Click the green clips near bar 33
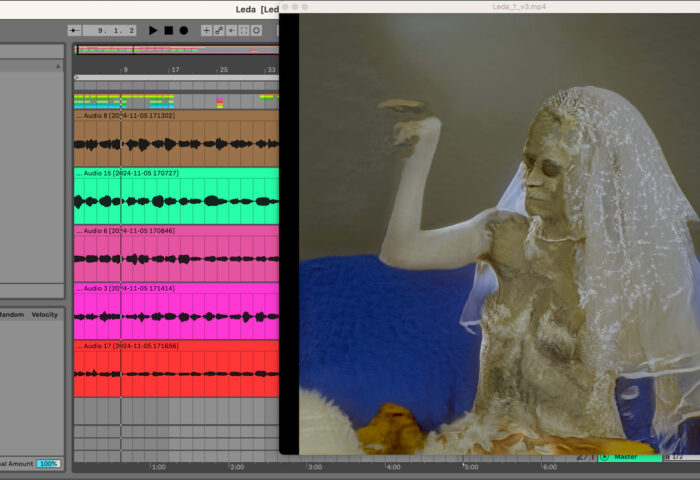700x480 pixels. tap(267, 97)
